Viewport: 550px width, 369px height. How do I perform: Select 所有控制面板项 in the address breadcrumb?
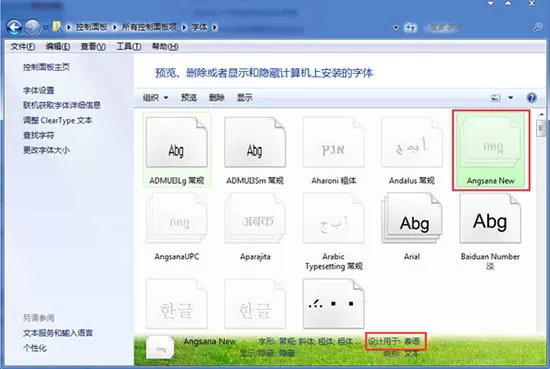tap(149, 27)
